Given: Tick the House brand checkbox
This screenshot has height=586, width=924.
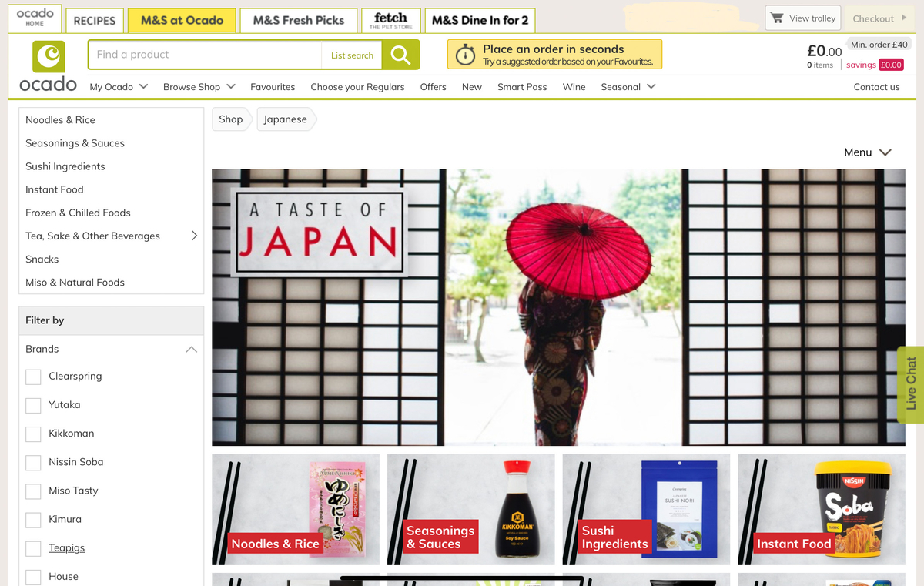Looking at the screenshot, I should point(33,577).
